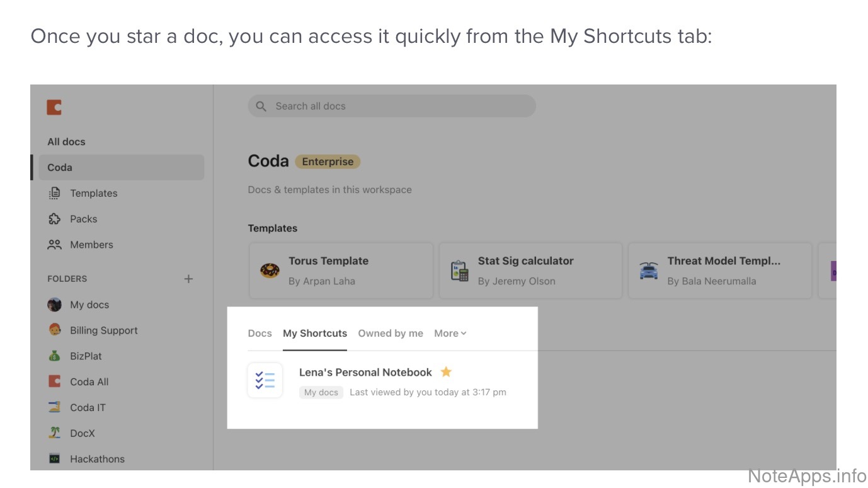868x488 pixels.
Task: Open Templates in the sidebar
Action: click(x=93, y=194)
